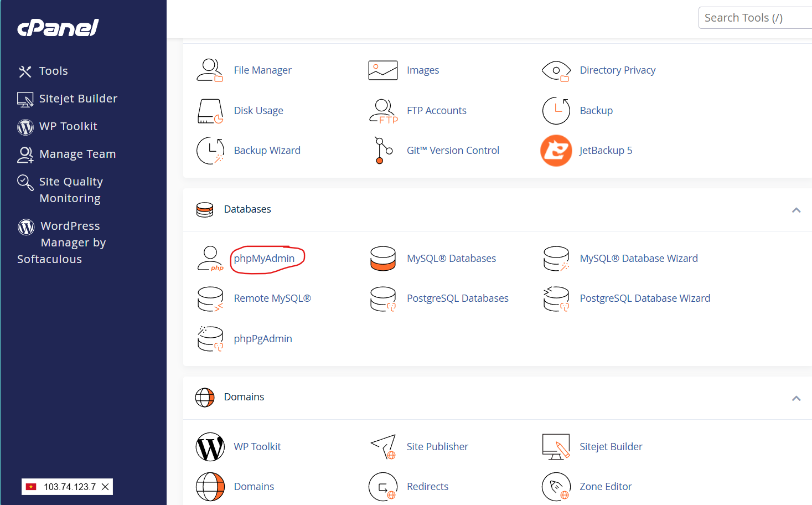Click the Databases section header title
812x505 pixels.
(x=247, y=209)
